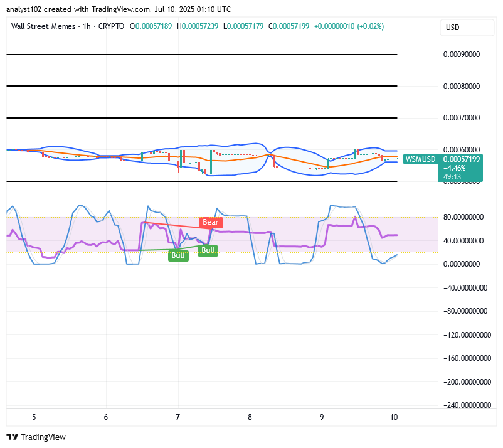Click the 0.00060000 price axis value
This screenshot has width=503, height=448.
tap(462, 149)
